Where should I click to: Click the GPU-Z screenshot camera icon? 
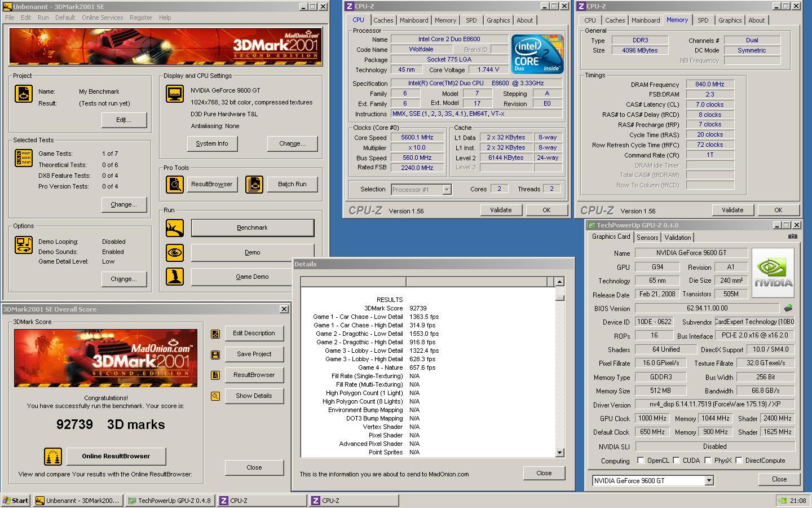(x=792, y=237)
